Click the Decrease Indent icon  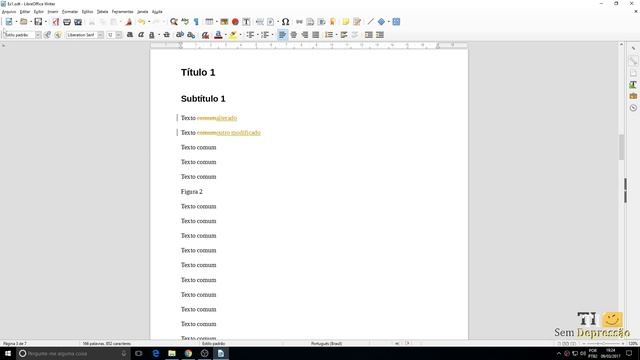(x=380, y=35)
